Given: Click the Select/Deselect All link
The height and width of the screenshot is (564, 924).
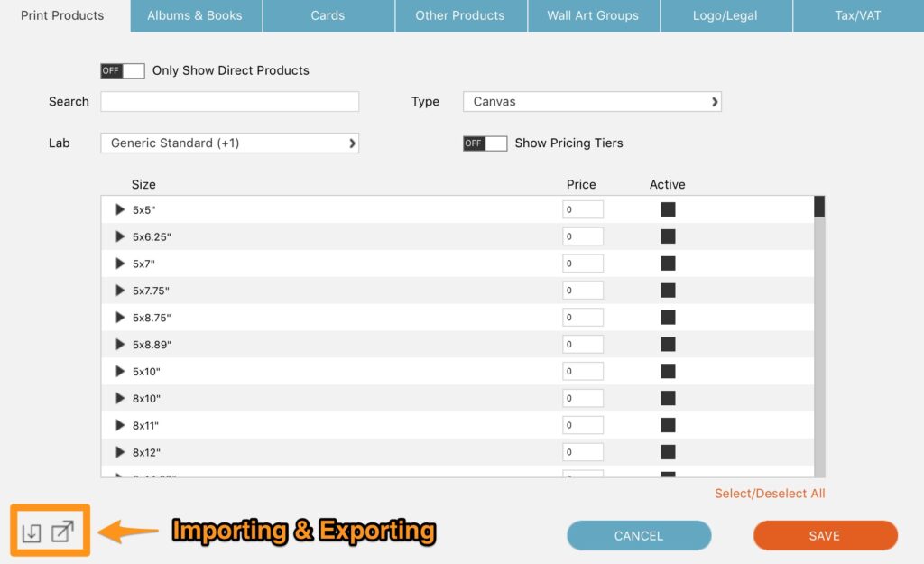Looking at the screenshot, I should coord(770,494).
